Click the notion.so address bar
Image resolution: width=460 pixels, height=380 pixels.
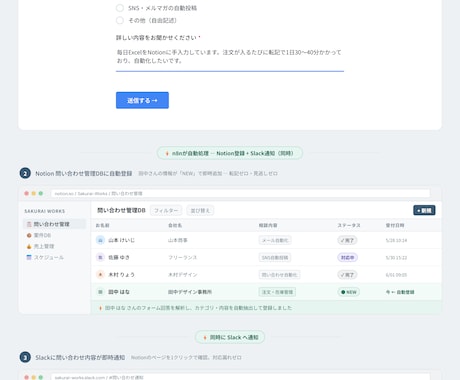click(240, 193)
